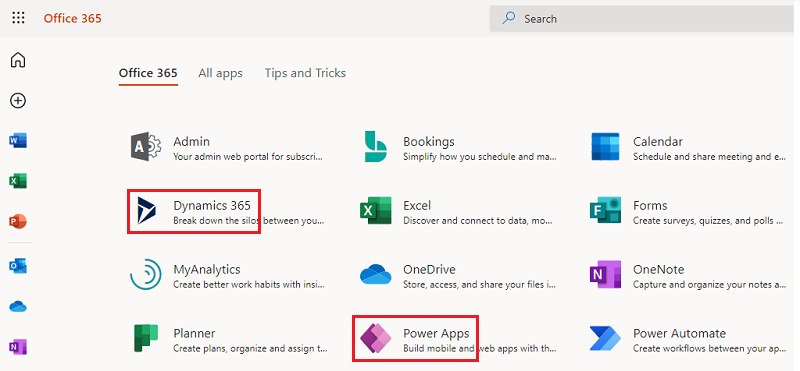Go to Home in the left sidebar

[x=18, y=60]
